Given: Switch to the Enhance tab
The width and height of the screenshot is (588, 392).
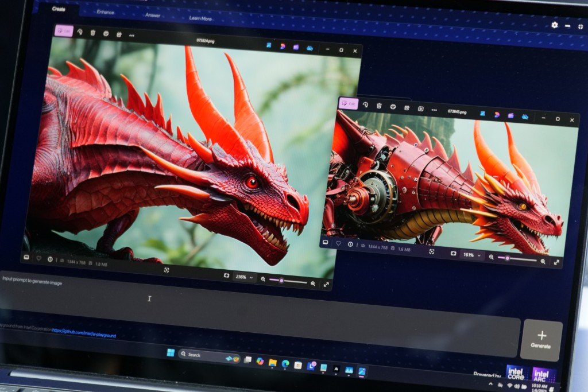Looking at the screenshot, I should (x=106, y=12).
